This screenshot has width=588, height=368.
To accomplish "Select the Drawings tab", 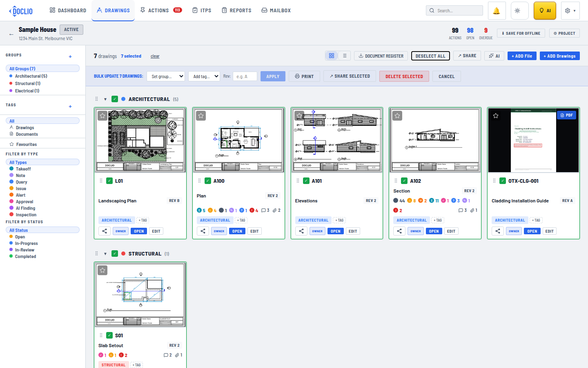I will pyautogui.click(x=113, y=10).
